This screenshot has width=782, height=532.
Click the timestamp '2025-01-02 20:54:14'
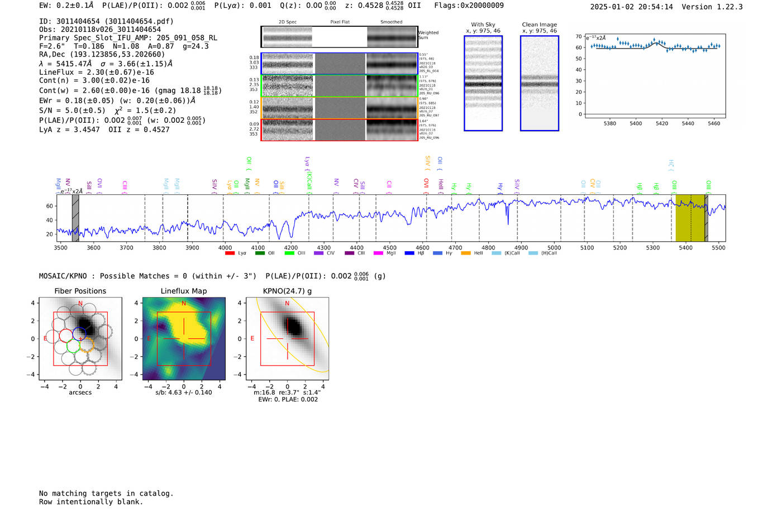(x=632, y=7)
